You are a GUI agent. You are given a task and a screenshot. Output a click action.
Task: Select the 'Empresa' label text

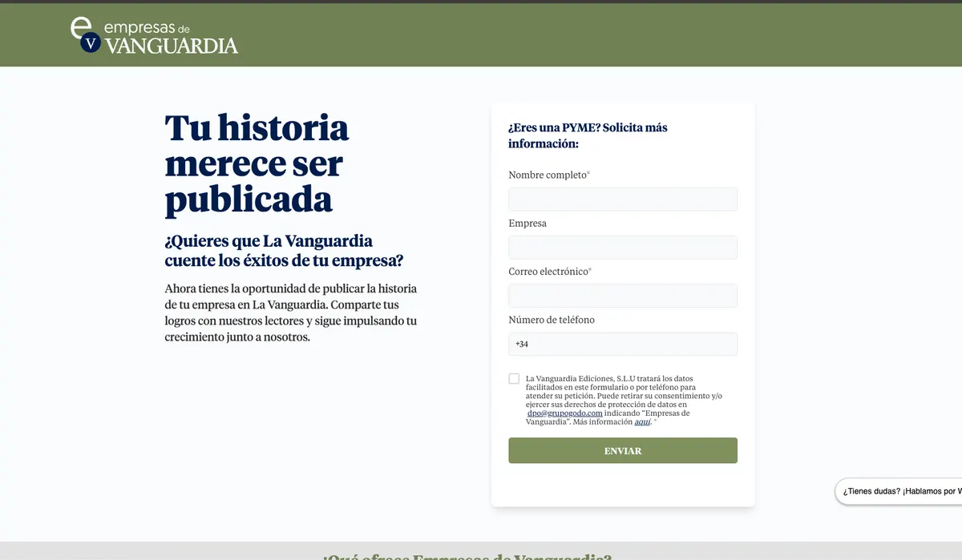(x=527, y=224)
